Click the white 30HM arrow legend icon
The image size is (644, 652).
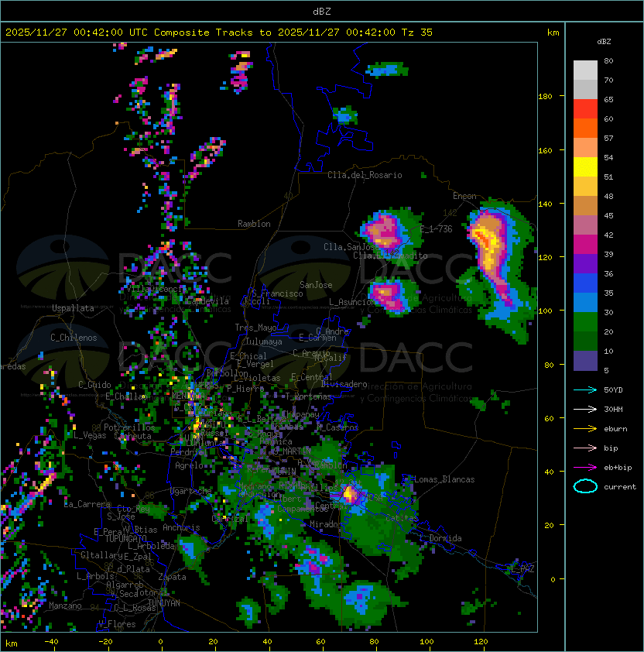click(x=585, y=409)
